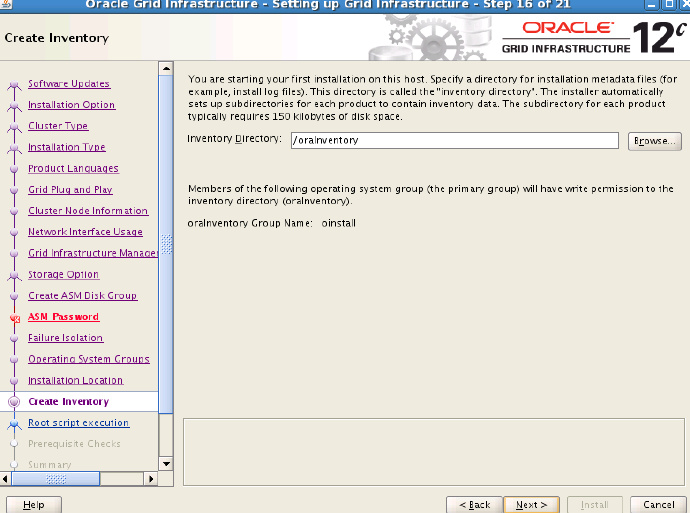Select the Network Interface Usage step

coord(85,232)
